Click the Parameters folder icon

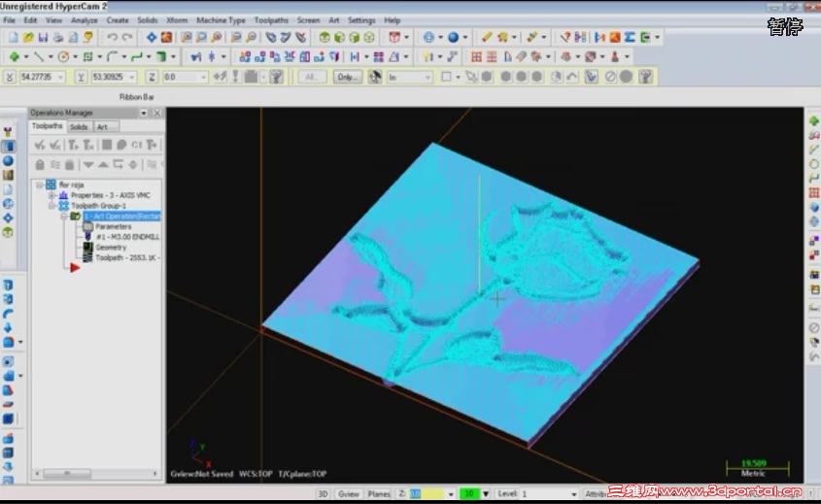point(88,226)
